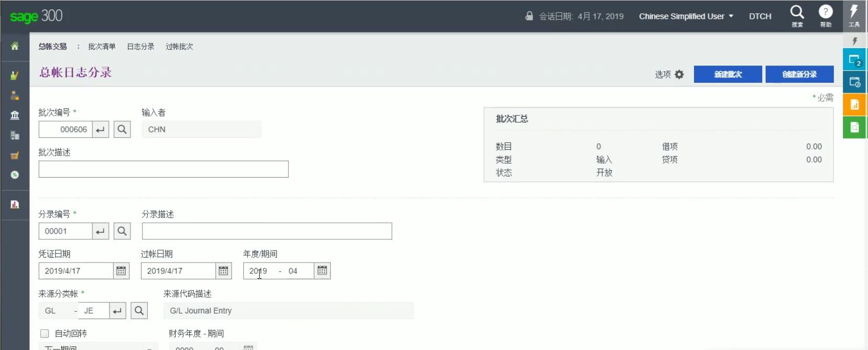Open the calendar picker for document date
Image resolution: width=868 pixels, height=350 pixels.
pos(121,271)
